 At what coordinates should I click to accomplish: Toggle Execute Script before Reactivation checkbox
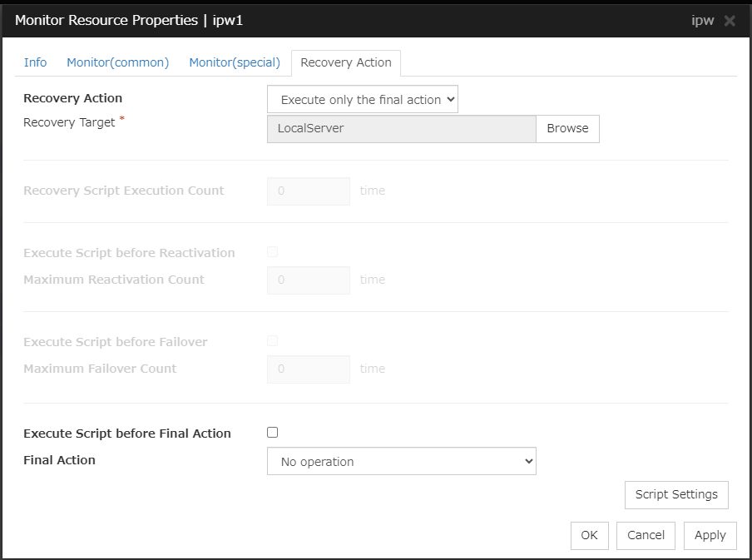[272, 252]
